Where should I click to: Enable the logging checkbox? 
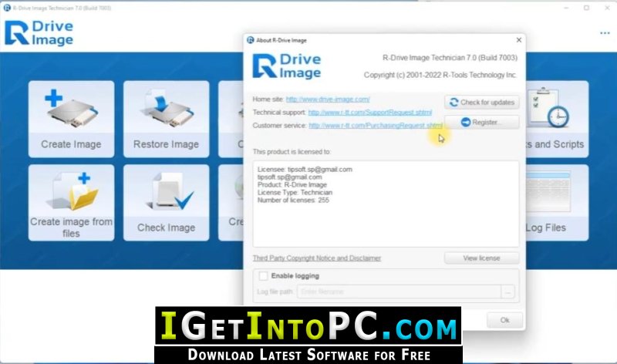[263, 276]
